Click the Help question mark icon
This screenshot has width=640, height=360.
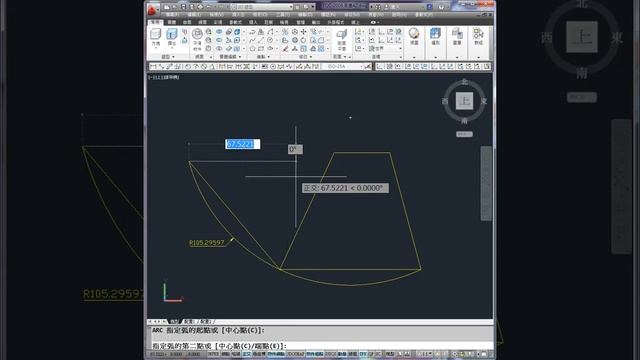coord(441,7)
